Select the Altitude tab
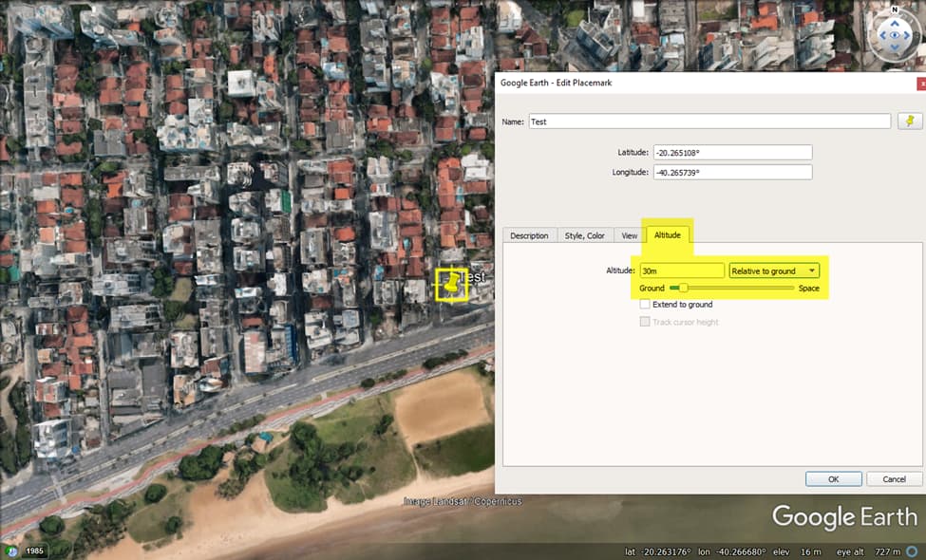This screenshot has height=560, width=926. (x=668, y=234)
